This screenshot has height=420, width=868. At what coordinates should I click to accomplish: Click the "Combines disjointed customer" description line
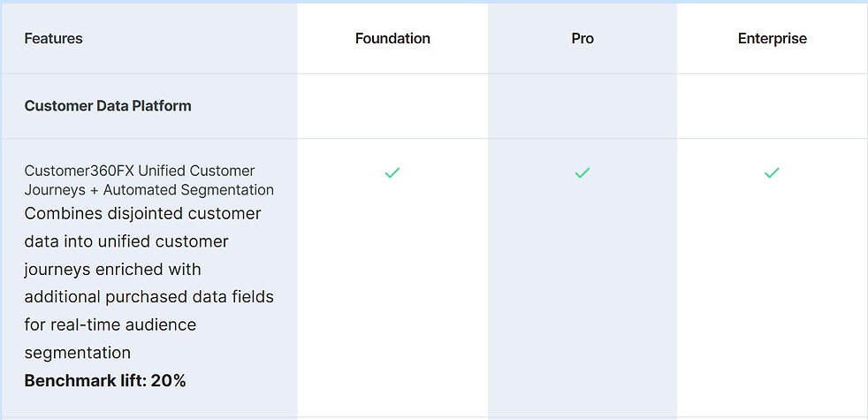[x=142, y=214]
